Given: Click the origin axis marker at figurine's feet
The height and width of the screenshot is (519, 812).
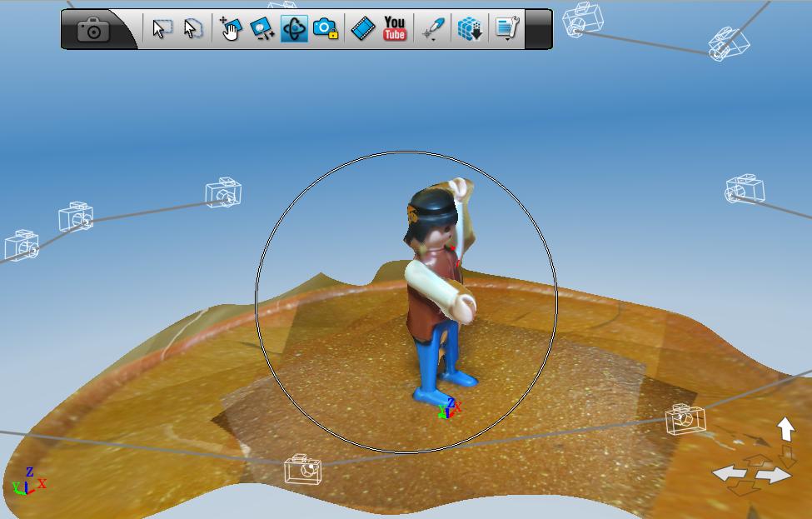Looking at the screenshot, I should [x=449, y=409].
